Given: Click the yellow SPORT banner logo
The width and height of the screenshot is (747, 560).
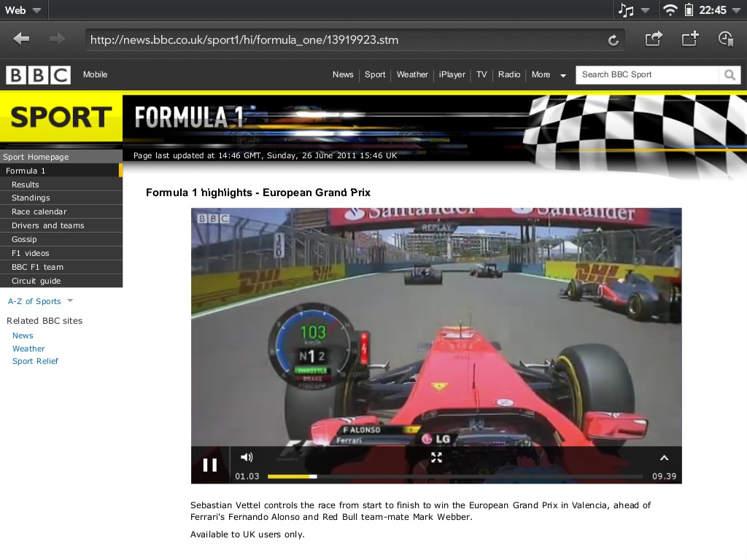Looking at the screenshot, I should pyautogui.click(x=61, y=117).
